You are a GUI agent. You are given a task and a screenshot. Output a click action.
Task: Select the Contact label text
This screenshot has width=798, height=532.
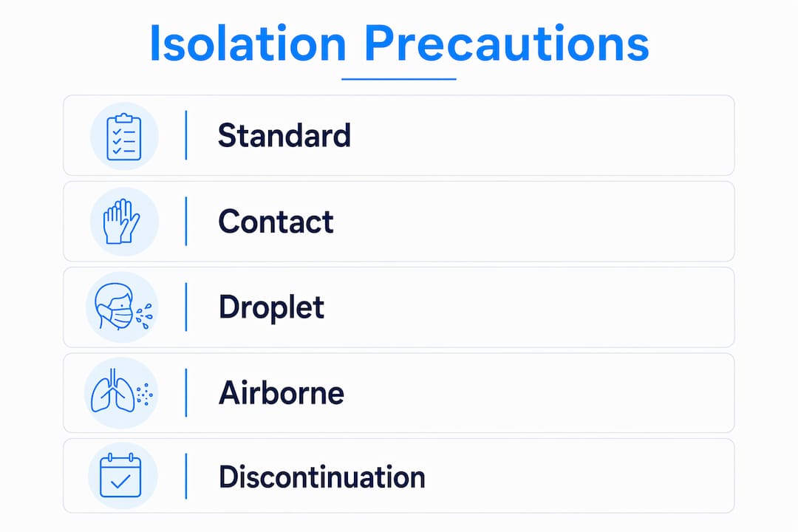(276, 222)
